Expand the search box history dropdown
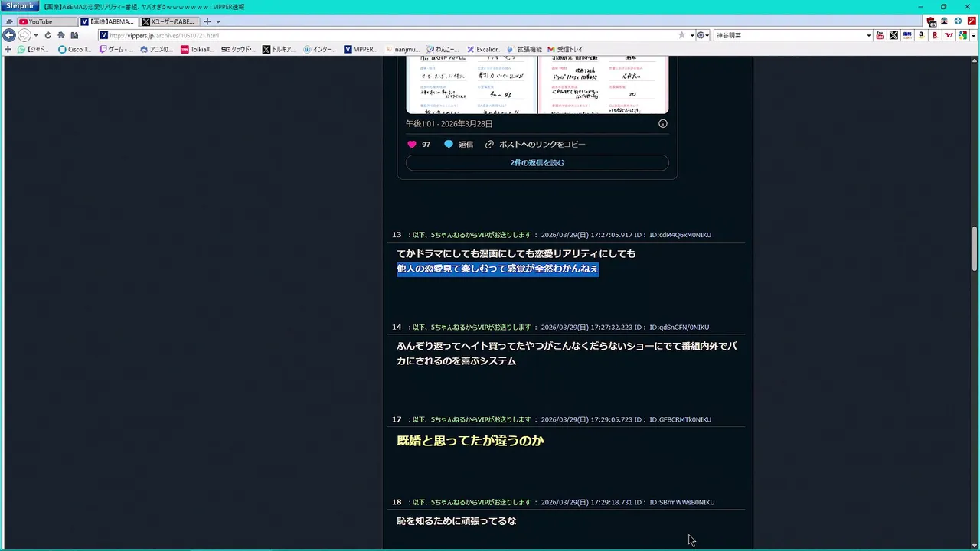The image size is (980, 551). tap(869, 35)
